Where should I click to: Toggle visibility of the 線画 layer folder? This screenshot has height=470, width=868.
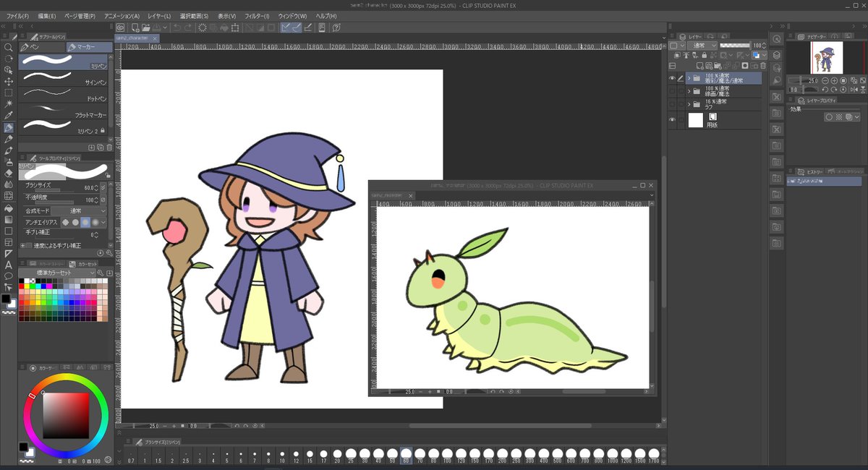pos(672,91)
